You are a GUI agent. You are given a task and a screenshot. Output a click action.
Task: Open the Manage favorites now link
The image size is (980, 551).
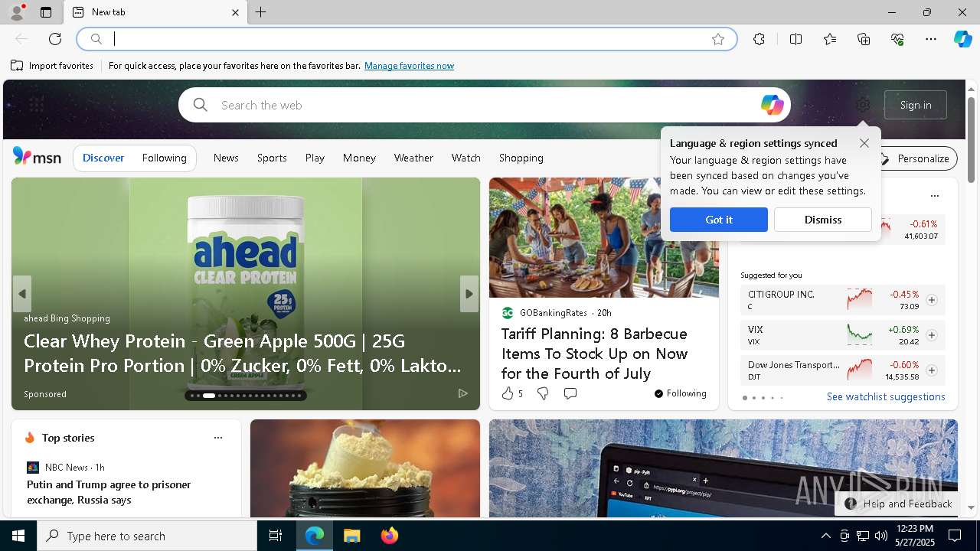tap(409, 66)
